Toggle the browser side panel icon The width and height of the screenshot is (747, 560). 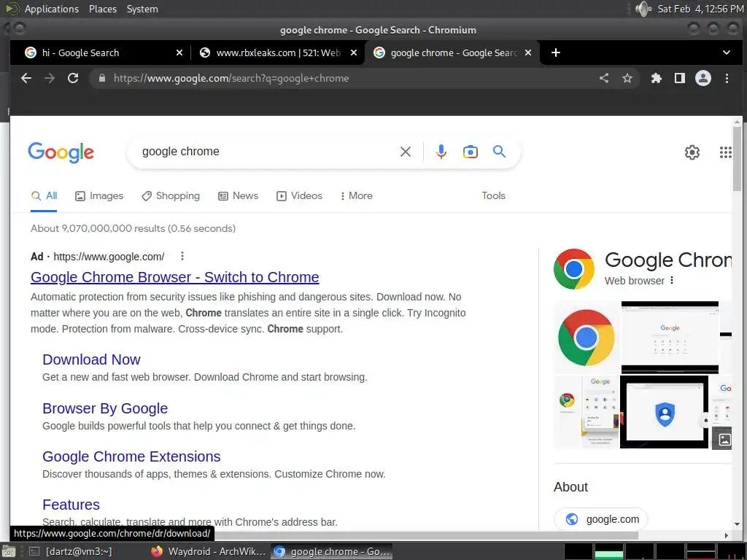(680, 78)
